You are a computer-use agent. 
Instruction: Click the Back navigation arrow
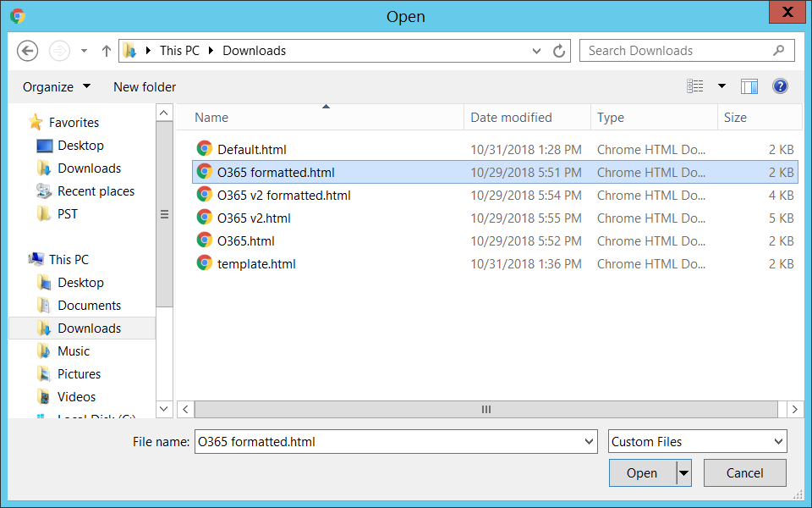coord(28,51)
